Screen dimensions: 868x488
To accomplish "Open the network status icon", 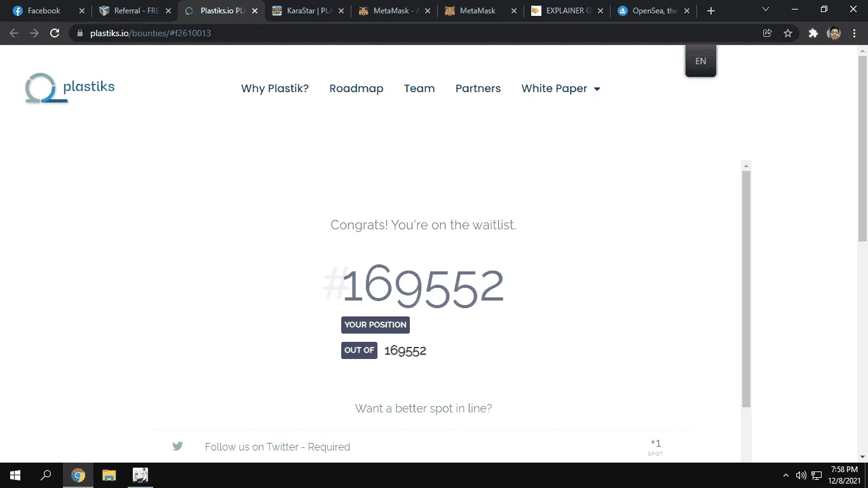I will (817, 475).
